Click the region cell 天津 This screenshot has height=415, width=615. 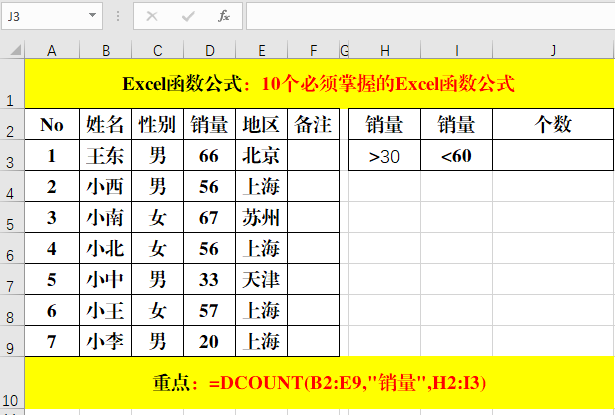click(262, 279)
